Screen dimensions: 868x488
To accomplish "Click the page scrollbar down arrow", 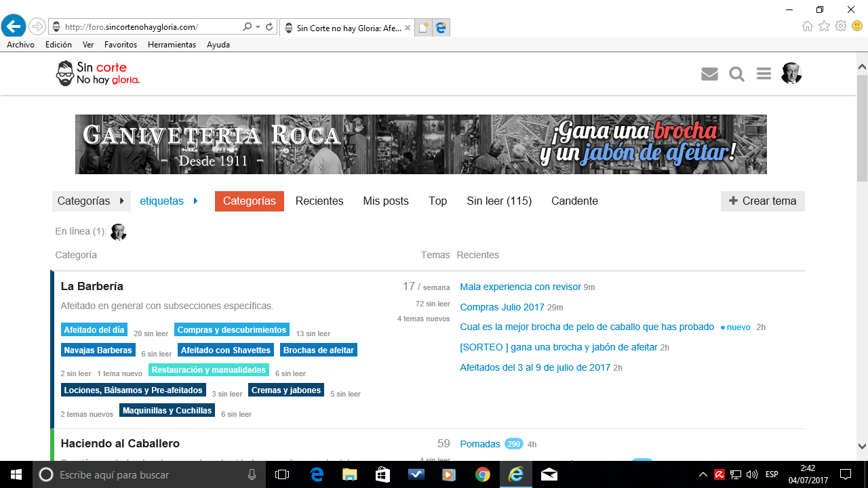I will coord(862,446).
